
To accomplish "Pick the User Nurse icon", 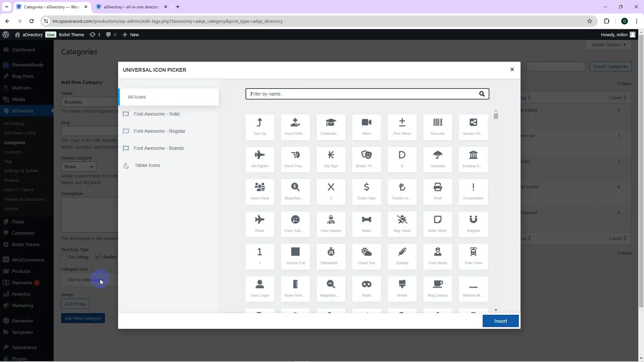I will (437, 256).
